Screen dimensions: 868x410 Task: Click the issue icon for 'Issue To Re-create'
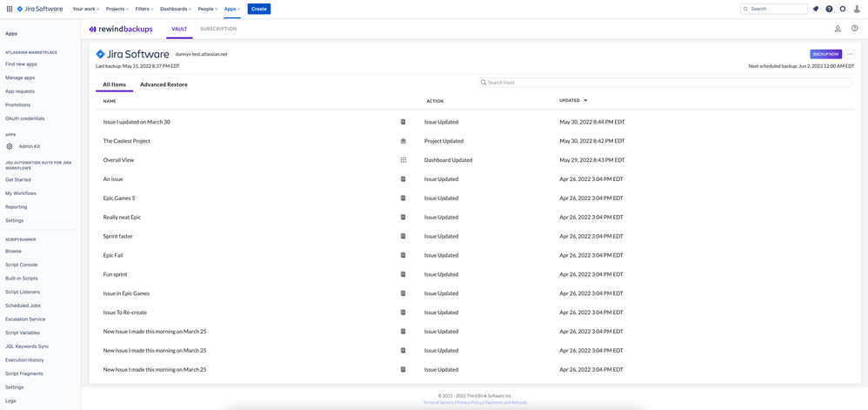403,313
